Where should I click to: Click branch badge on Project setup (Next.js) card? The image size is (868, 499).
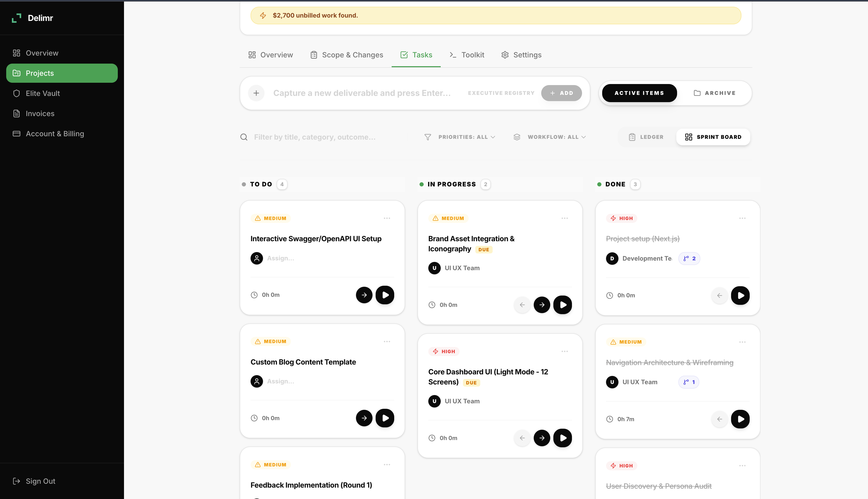[689, 258]
